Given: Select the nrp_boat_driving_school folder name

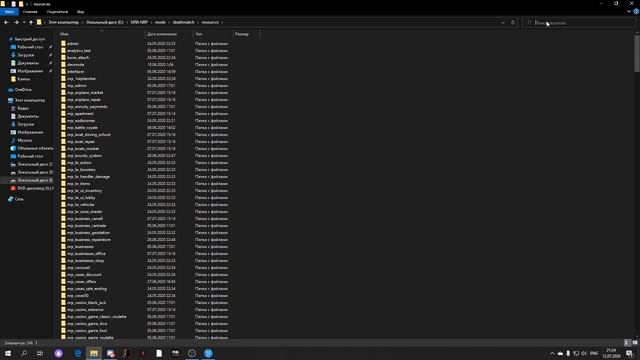Looking at the screenshot, I should click(89, 135).
